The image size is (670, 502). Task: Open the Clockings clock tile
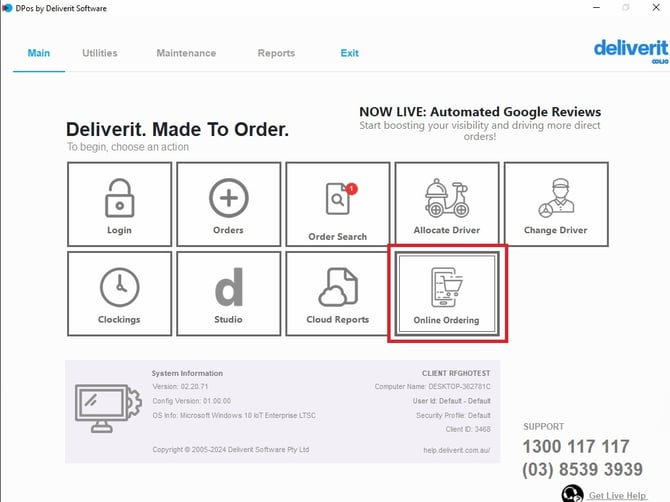point(119,294)
